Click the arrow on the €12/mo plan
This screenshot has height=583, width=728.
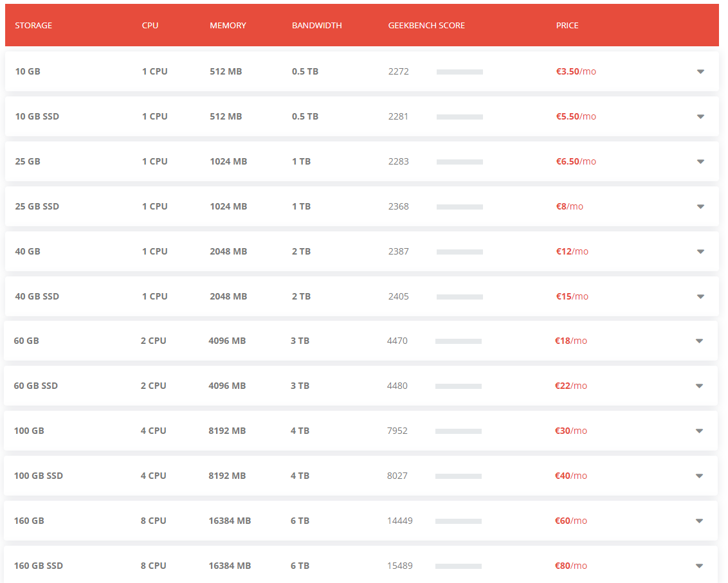click(x=700, y=251)
